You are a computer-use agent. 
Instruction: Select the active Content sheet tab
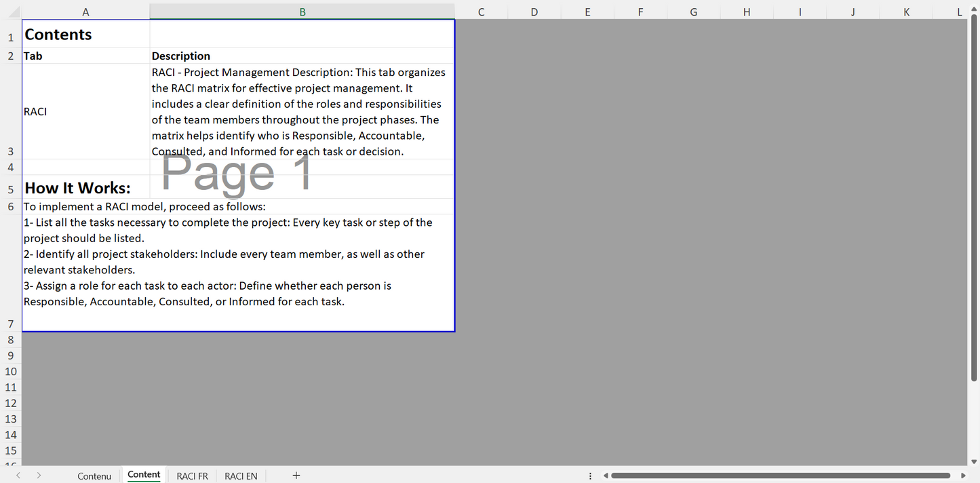[x=144, y=475]
